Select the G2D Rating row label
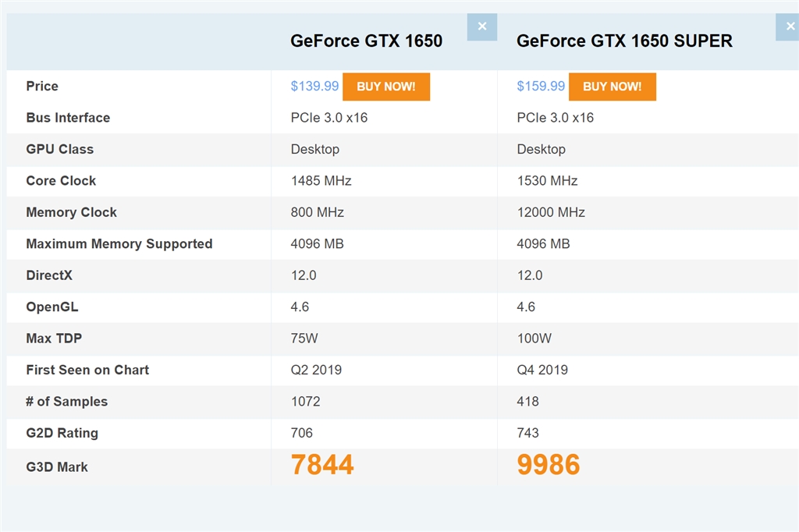The image size is (799, 532). pos(62,433)
